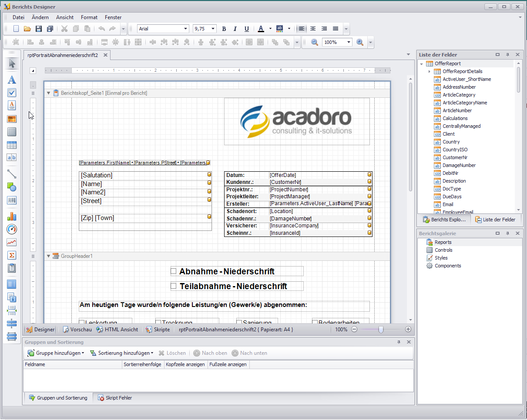Switch to the Skript Fehler tab
Screen dimensions: 527x420
[115, 398]
